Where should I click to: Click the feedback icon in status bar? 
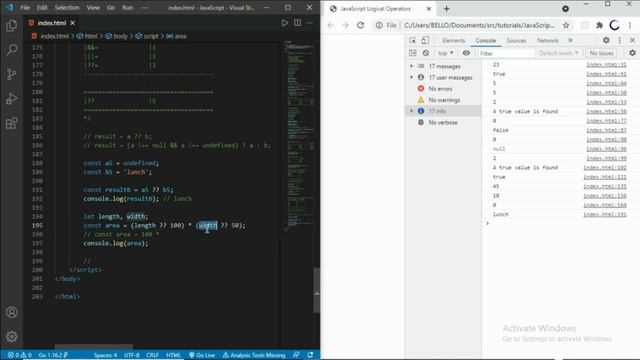click(x=296, y=355)
